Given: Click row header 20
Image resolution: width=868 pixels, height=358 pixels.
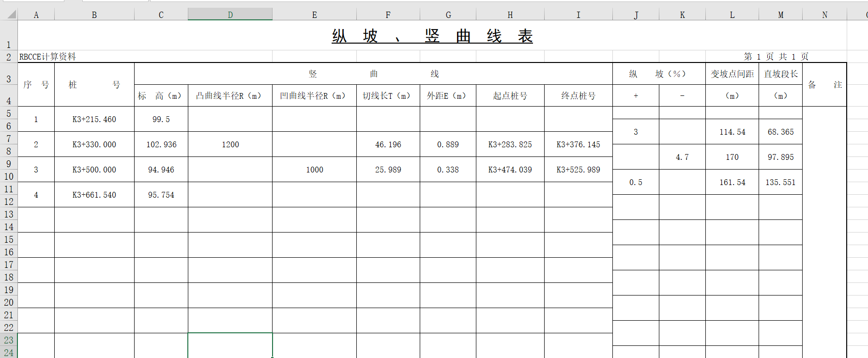Looking at the screenshot, I should coord(9,302).
